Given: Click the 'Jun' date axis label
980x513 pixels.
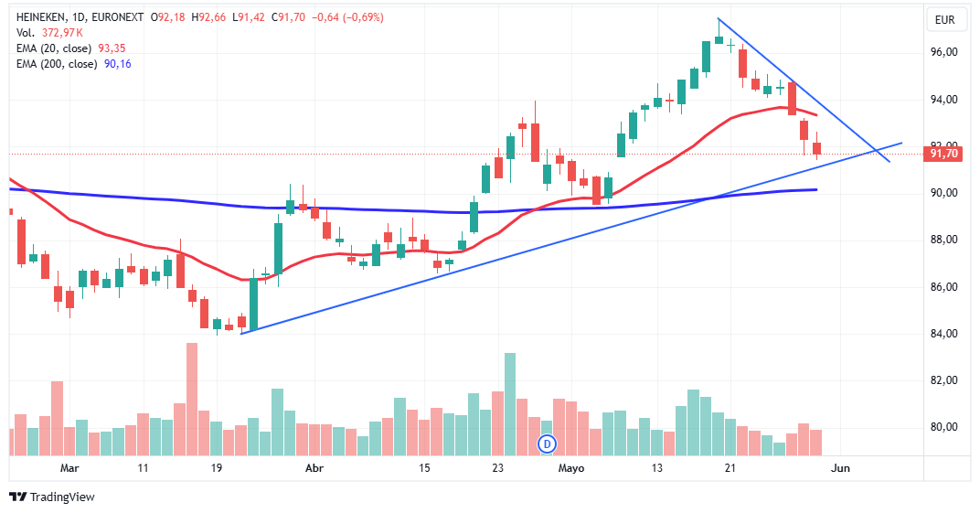Looking at the screenshot, I should pyautogui.click(x=841, y=468).
